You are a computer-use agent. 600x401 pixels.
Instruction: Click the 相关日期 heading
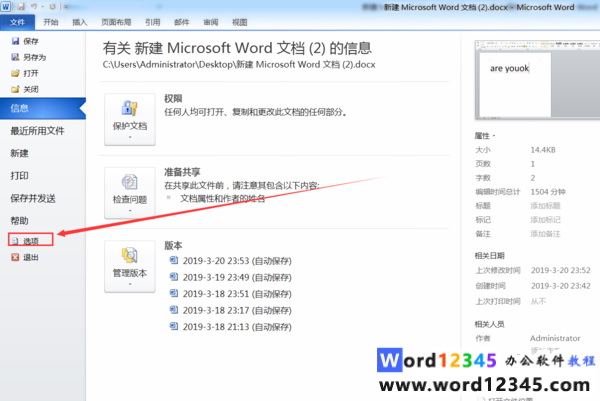tap(489, 256)
